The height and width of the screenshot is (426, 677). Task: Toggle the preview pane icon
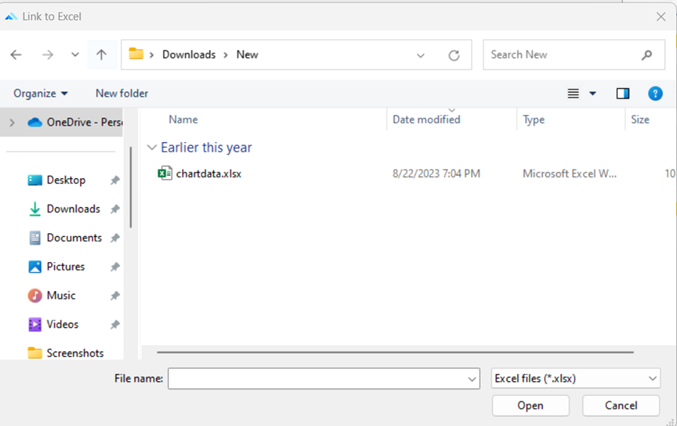pos(623,94)
